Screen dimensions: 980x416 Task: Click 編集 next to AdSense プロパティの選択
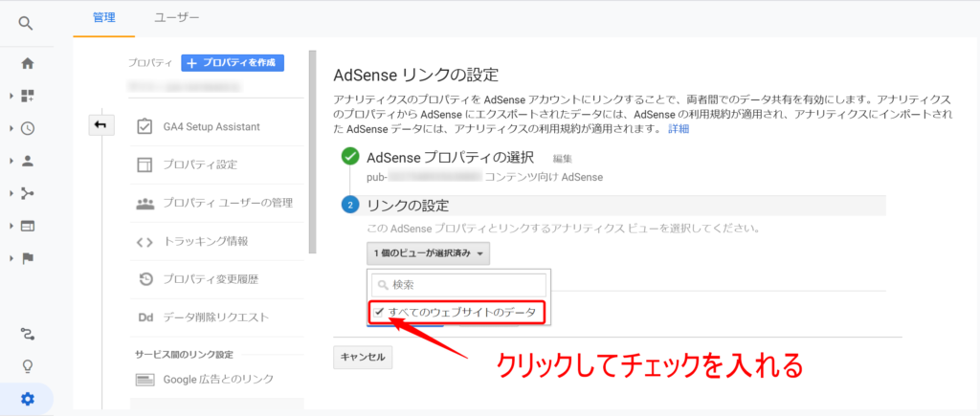[x=563, y=159]
